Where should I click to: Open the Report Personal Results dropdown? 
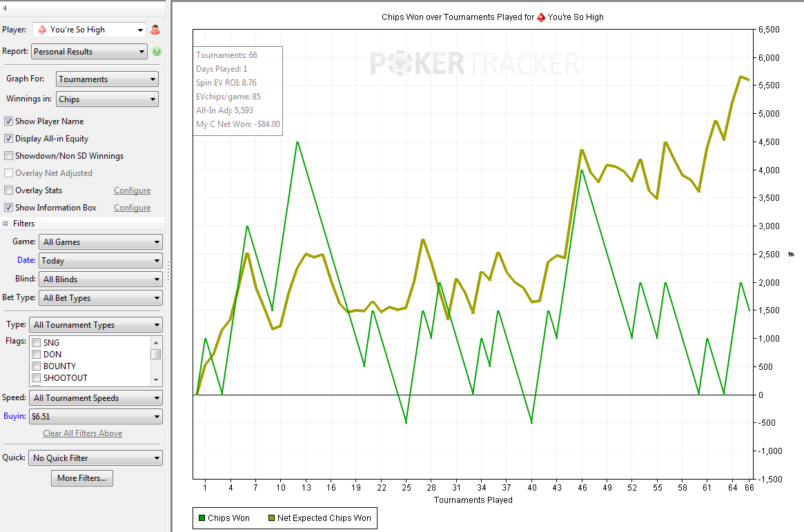(89, 51)
